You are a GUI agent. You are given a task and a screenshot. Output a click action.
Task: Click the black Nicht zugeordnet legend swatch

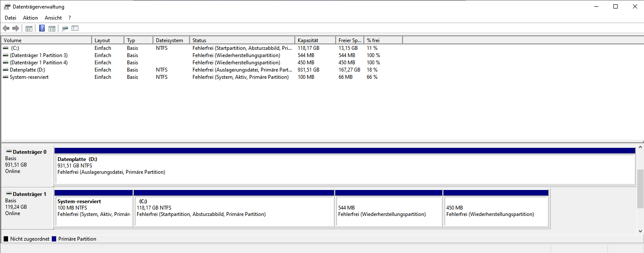(6, 239)
